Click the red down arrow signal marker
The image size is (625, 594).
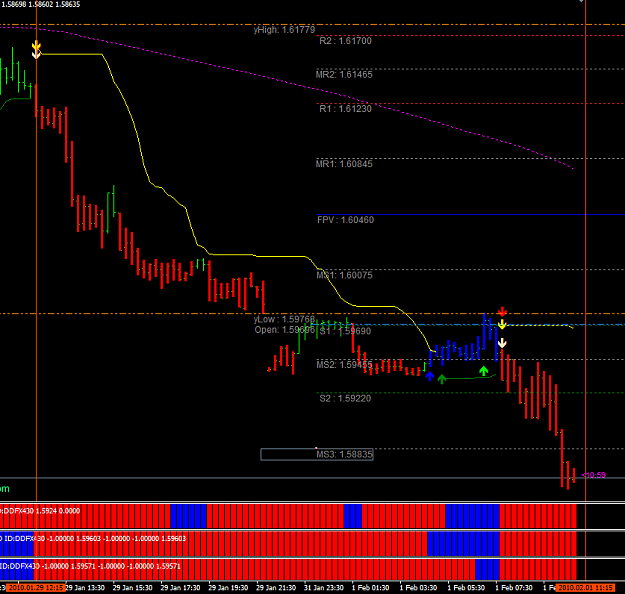(502, 312)
